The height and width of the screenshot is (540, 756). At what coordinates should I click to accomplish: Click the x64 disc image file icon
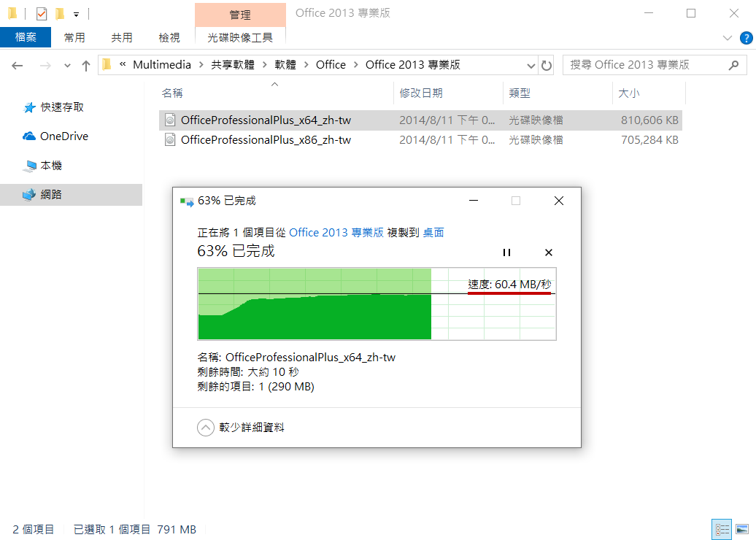coord(170,120)
